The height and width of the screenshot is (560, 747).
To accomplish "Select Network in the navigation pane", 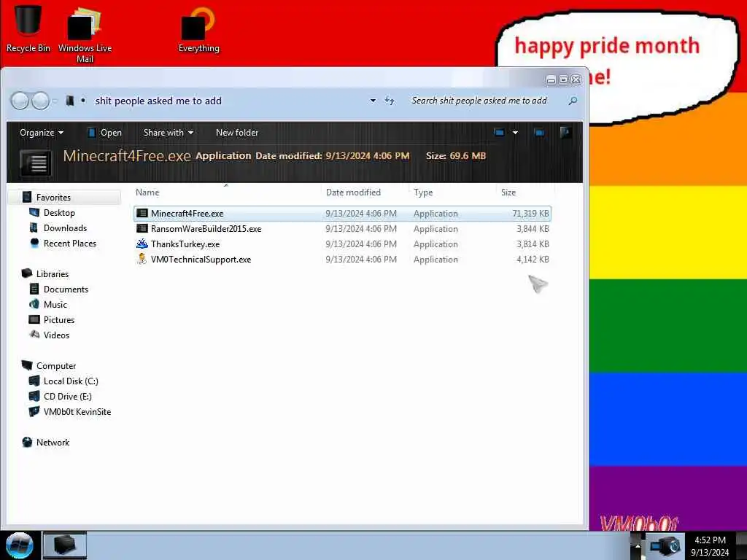I will tap(53, 443).
